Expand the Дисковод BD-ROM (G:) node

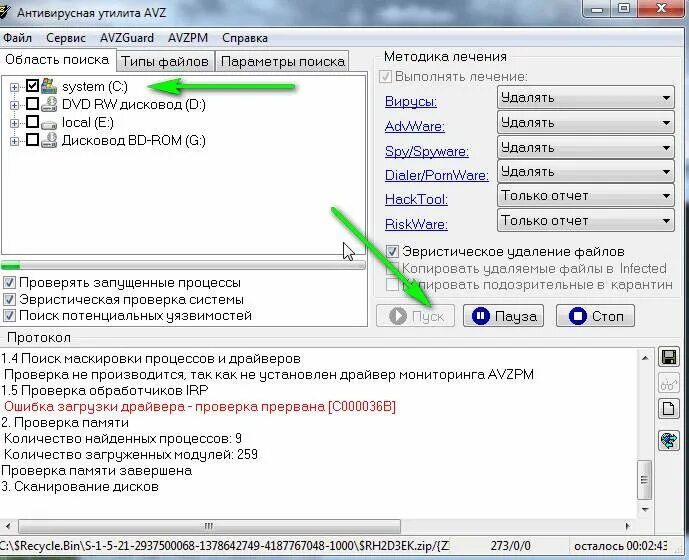point(14,142)
